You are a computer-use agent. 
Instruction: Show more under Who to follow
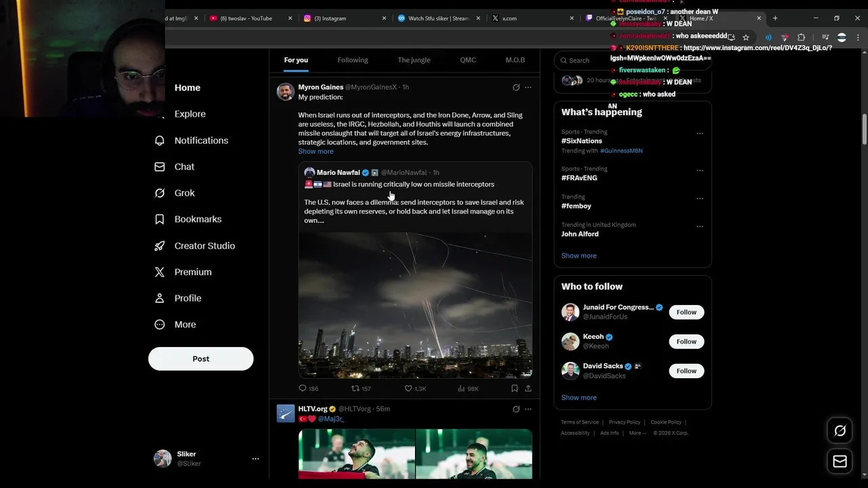click(578, 398)
